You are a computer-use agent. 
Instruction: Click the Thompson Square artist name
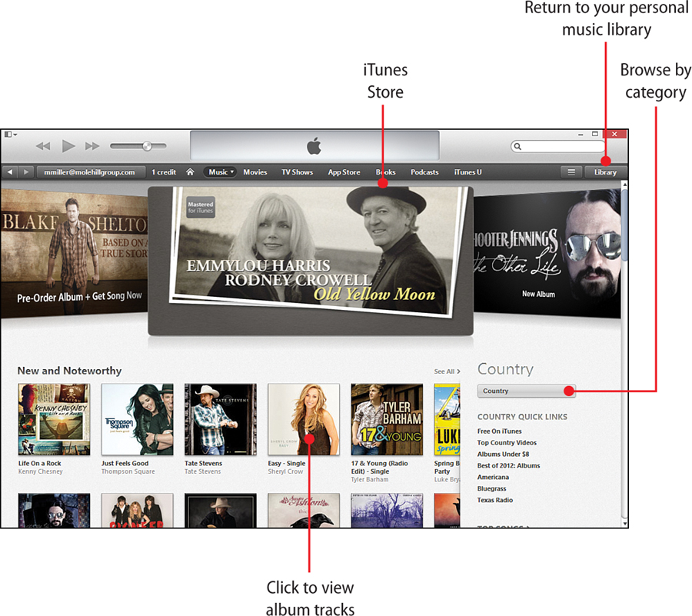128,471
